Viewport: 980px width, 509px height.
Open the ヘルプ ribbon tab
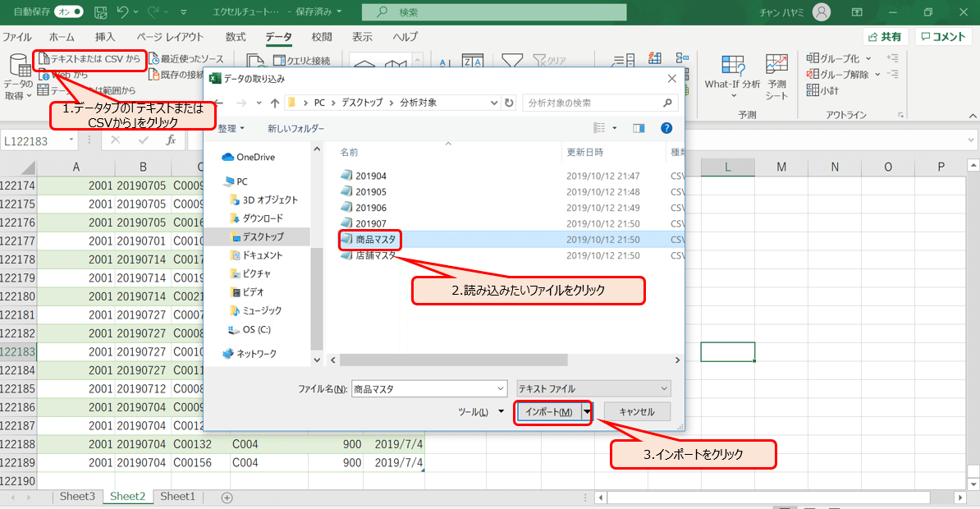[x=405, y=37]
